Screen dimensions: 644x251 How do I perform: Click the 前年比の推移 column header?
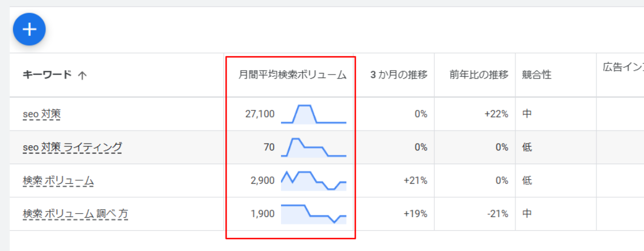pos(479,75)
